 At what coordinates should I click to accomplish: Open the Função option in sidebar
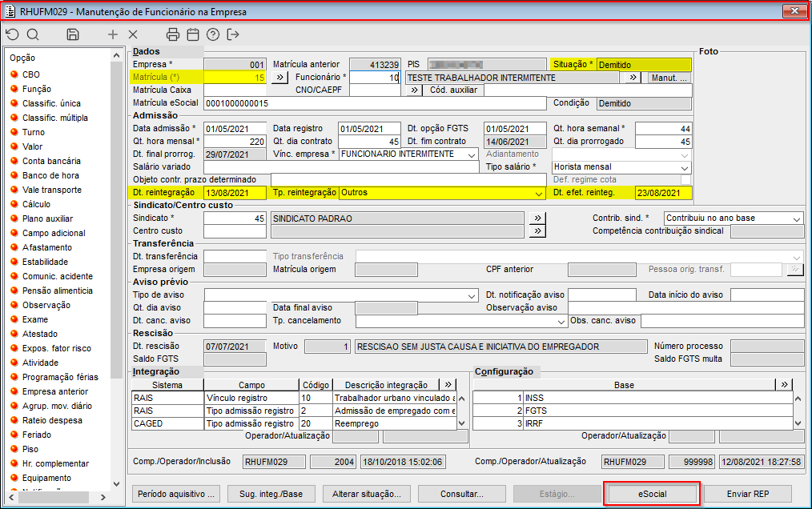[x=37, y=89]
